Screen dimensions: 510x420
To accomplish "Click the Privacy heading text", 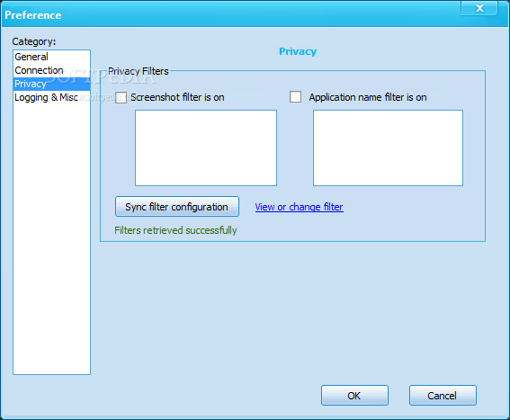I will (298, 51).
